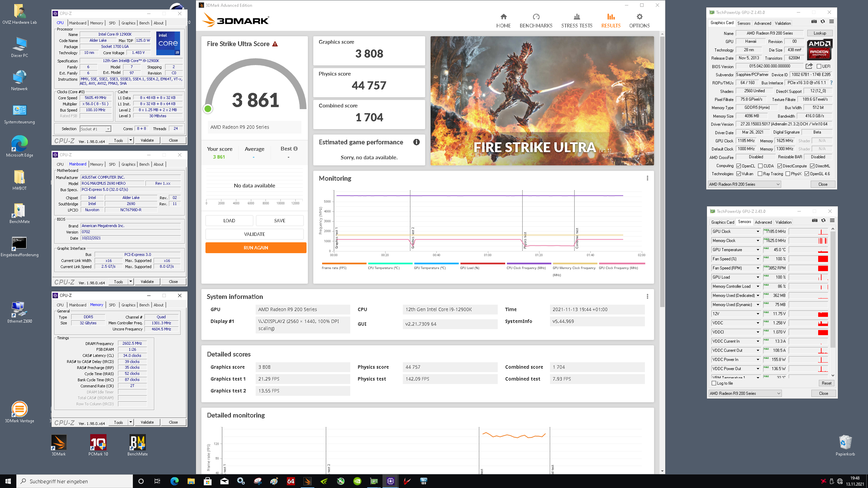Click the Fire Strike Ultra banner image

[x=542, y=101]
